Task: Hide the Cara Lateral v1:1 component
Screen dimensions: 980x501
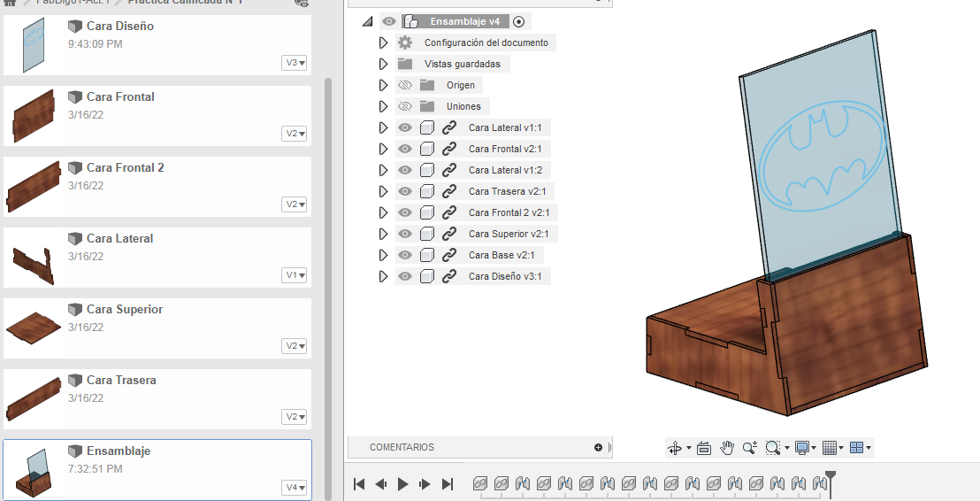Action: [x=405, y=127]
